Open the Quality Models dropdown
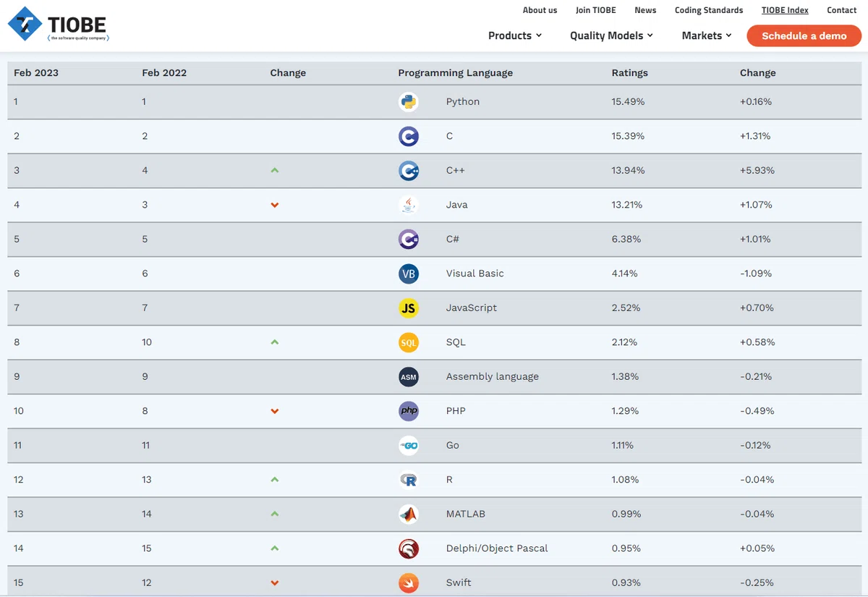Image resolution: width=868 pixels, height=597 pixels. click(x=611, y=35)
